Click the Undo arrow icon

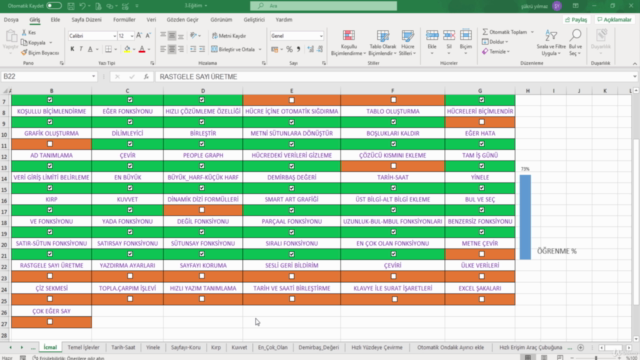click(x=82, y=6)
